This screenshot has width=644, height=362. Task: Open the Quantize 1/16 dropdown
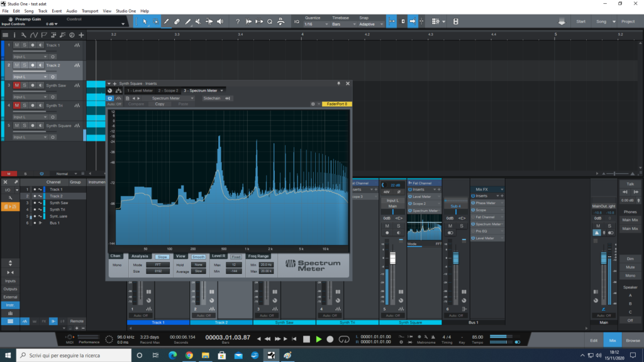coord(316,25)
